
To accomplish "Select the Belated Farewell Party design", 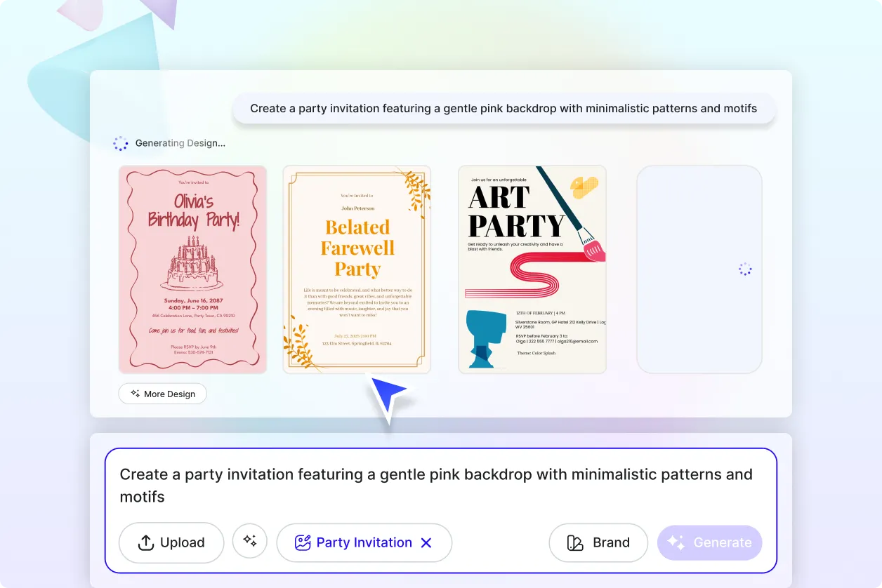I will 357,269.
